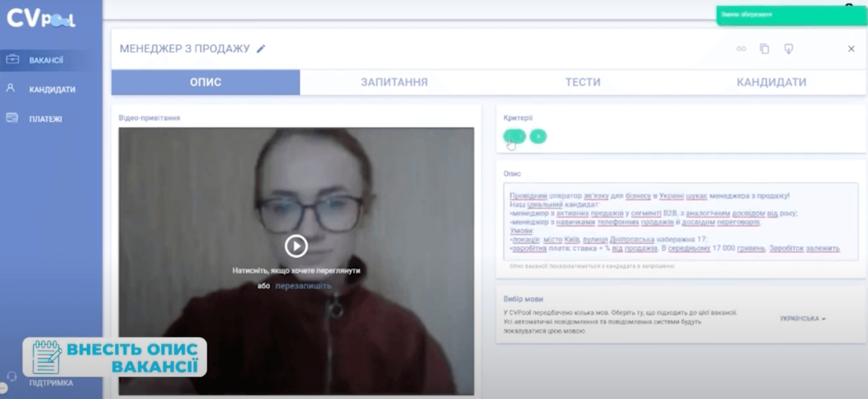Click inside the Опис description text field
Screen dimensions: 868x399
coord(681,222)
